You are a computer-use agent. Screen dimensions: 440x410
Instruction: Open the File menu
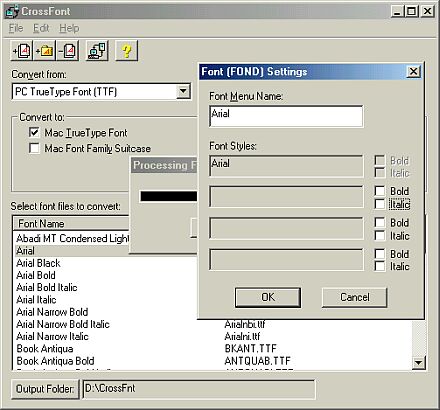(x=16, y=28)
